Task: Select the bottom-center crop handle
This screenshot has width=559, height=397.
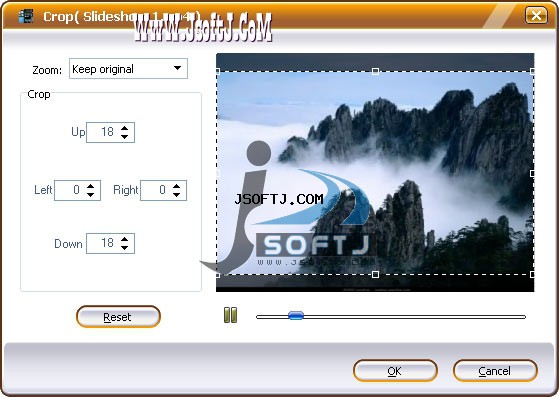Action: 375,274
